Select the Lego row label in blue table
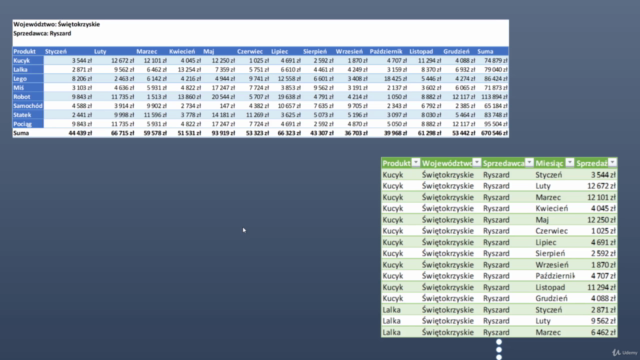This screenshot has height=360, width=640. point(20,78)
